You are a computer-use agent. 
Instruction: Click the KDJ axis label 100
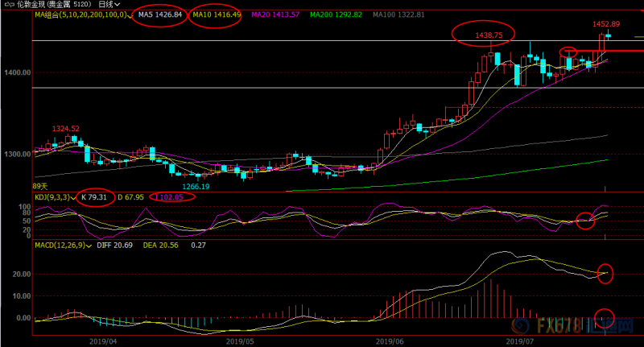pos(25,207)
